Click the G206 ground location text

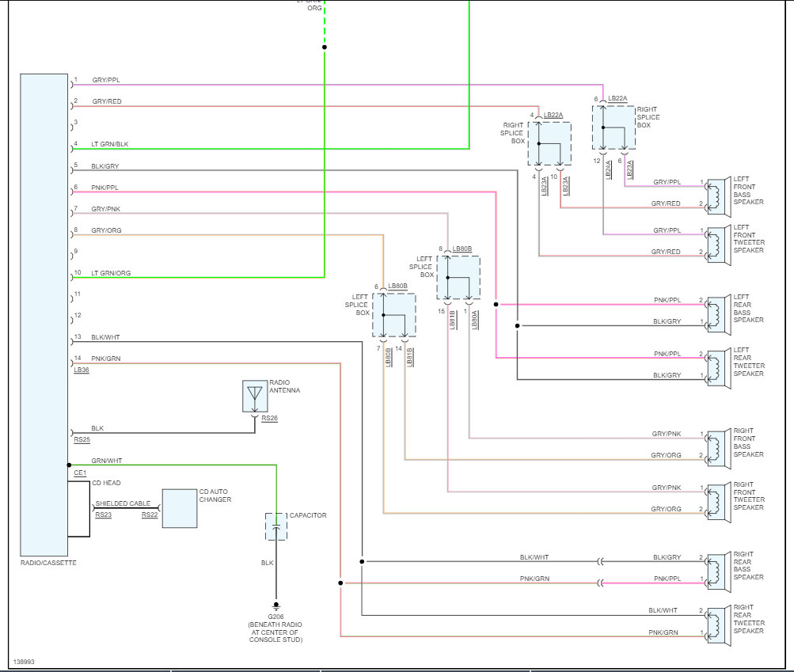coord(276,628)
